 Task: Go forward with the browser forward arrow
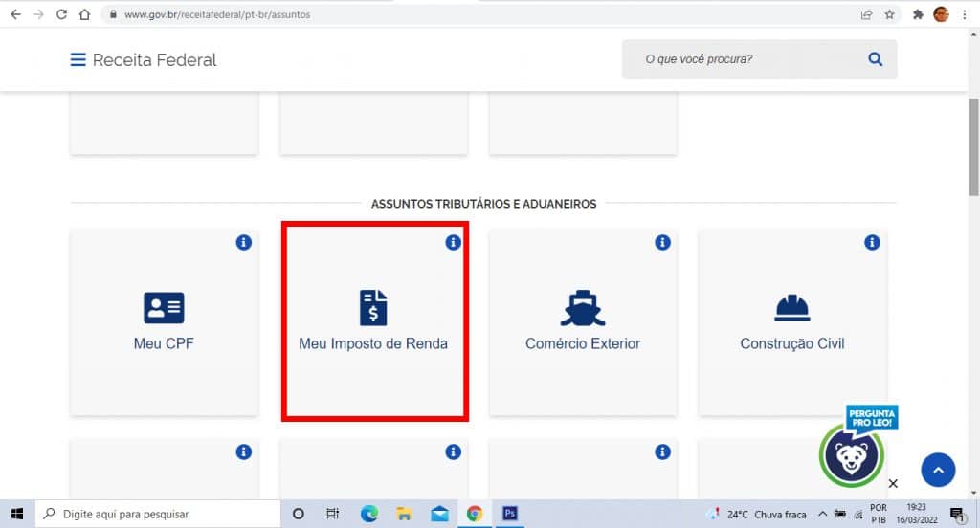coord(38,14)
